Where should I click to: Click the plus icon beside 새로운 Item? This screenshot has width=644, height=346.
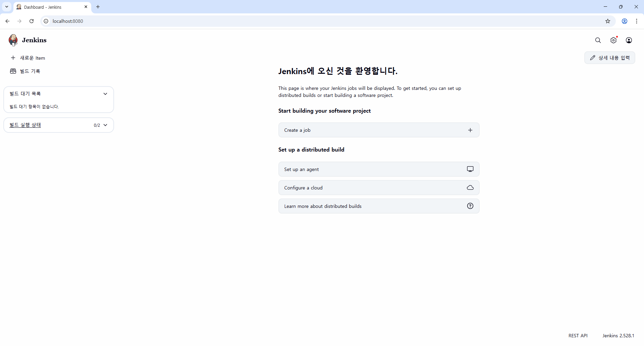[13, 58]
